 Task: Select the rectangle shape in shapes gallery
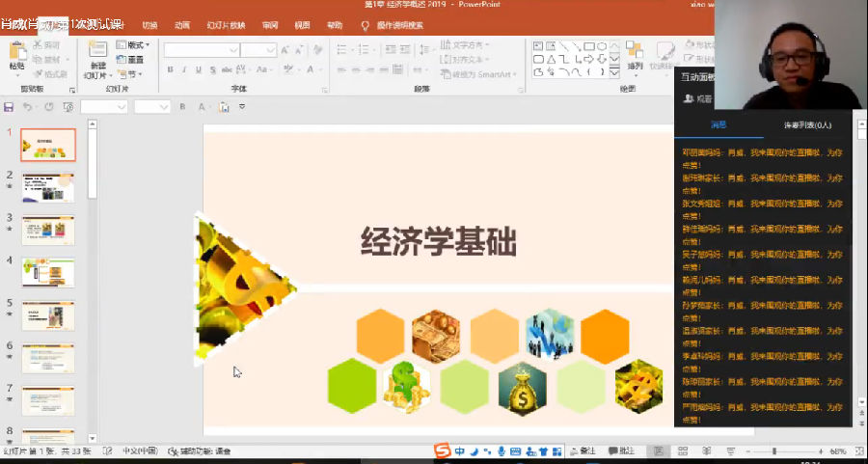click(x=589, y=46)
